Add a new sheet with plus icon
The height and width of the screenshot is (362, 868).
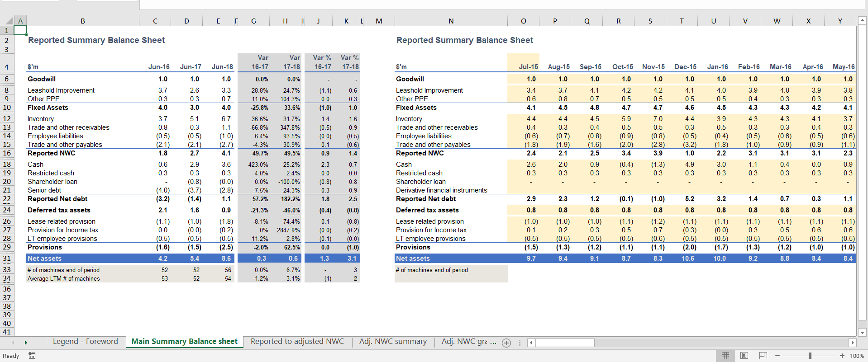506,343
